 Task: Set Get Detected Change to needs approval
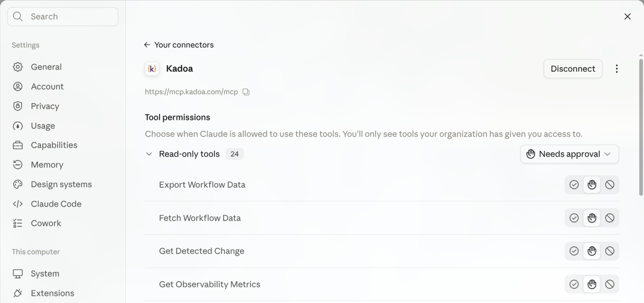[592, 251]
